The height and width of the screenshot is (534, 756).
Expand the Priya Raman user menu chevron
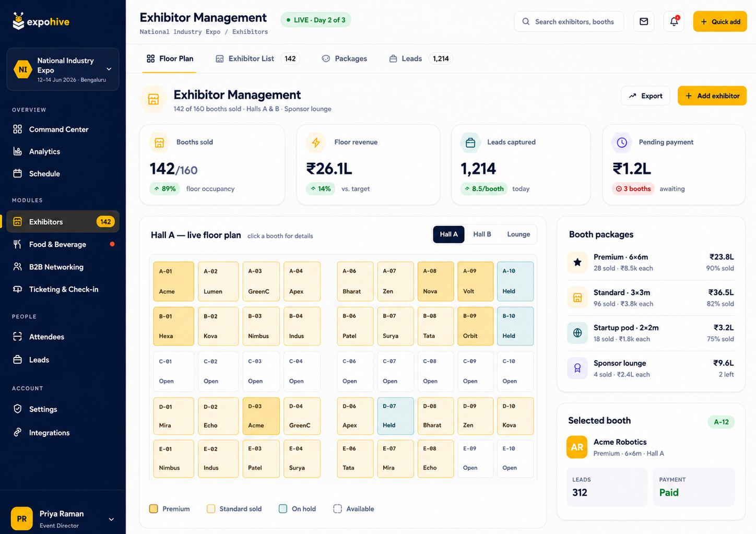pos(111,519)
